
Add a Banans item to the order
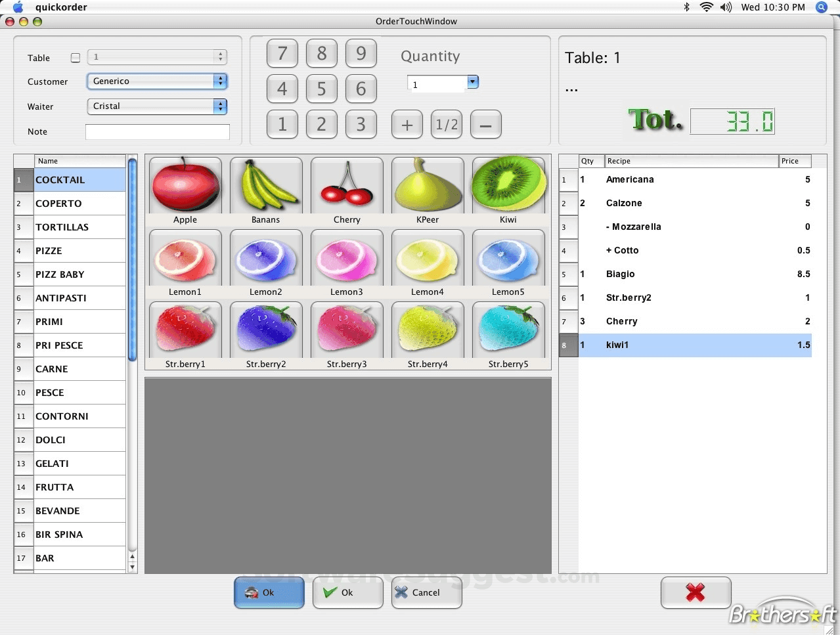(265, 185)
